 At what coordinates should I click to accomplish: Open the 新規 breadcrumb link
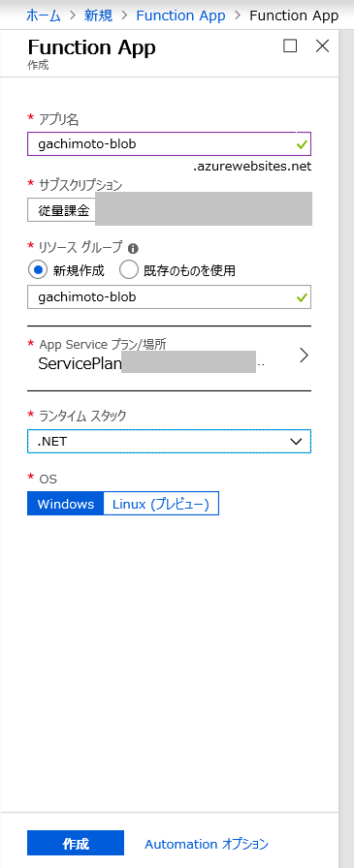[98, 15]
